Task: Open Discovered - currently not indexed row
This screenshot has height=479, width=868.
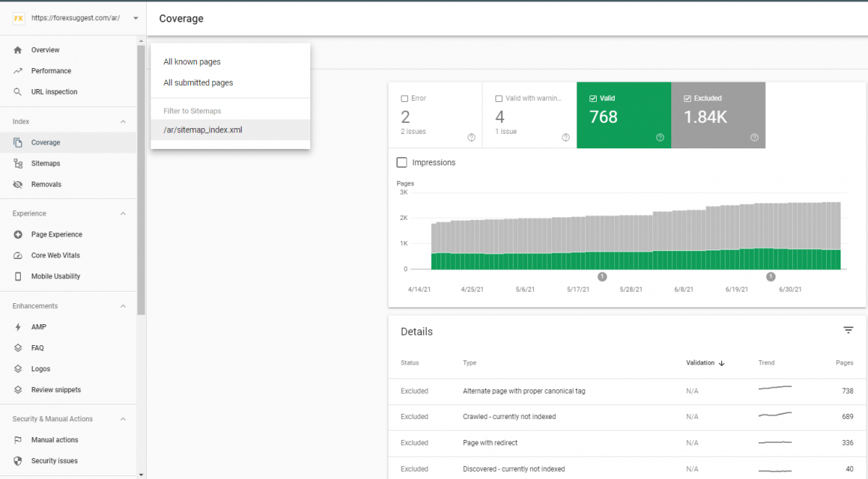Action: 626,468
